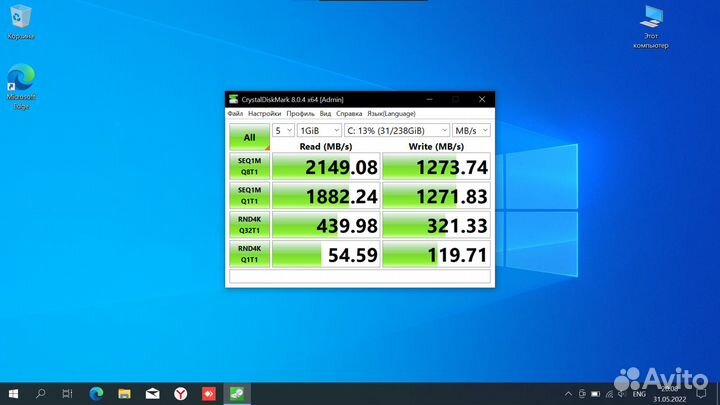Open the volume tray icon
Screen dimensions: 720x405
click(622, 394)
